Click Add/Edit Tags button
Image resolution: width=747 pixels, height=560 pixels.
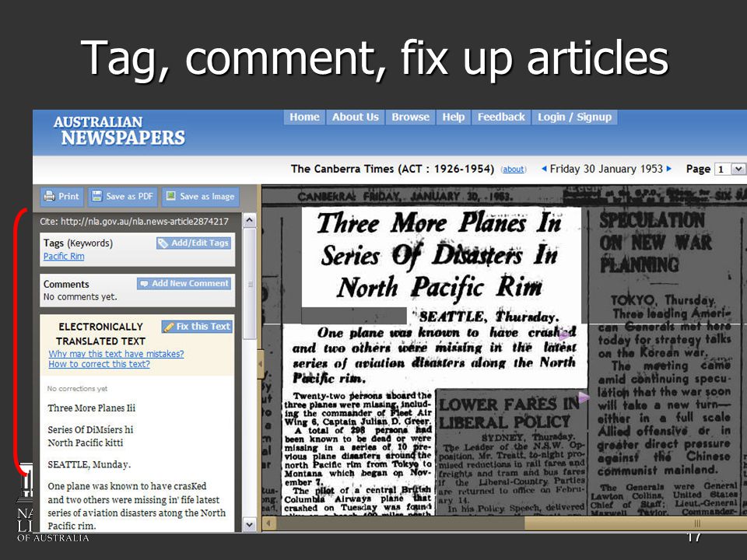tap(194, 243)
